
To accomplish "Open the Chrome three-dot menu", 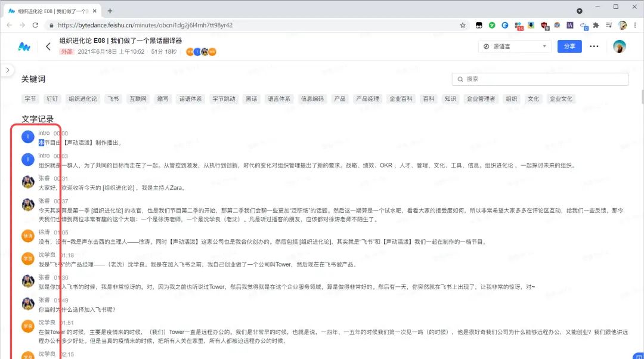I will 635,25.
